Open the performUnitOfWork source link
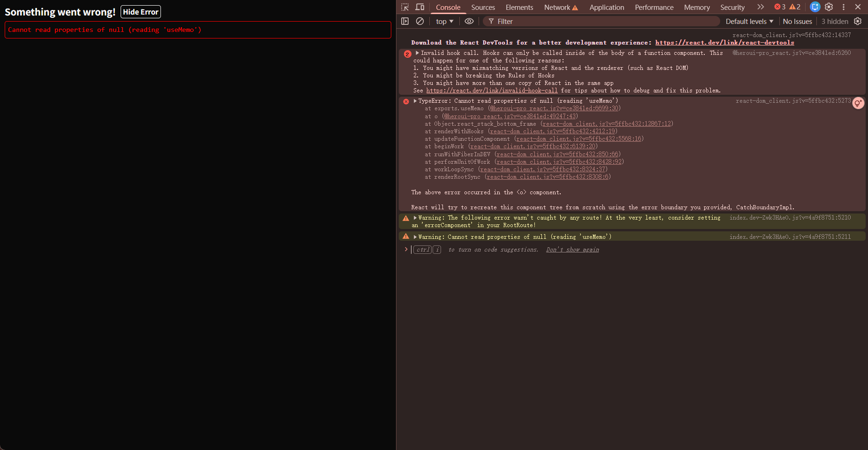868x450 pixels. click(559, 162)
